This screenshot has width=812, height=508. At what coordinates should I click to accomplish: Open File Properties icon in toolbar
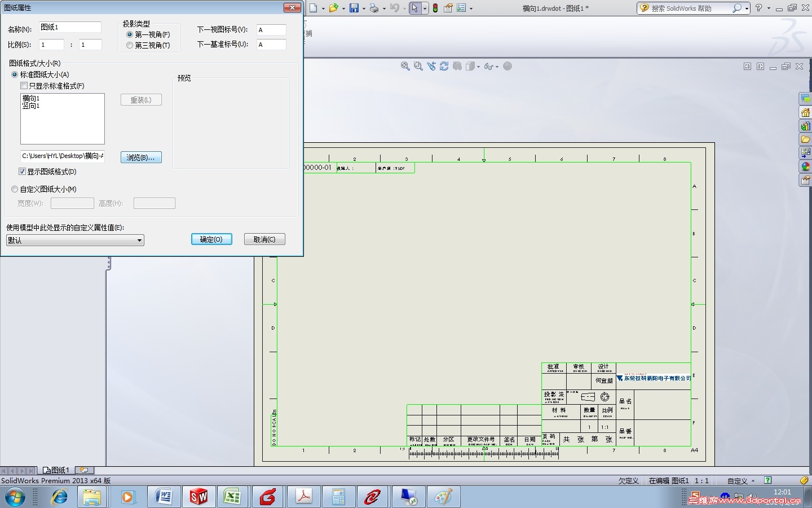(448, 8)
